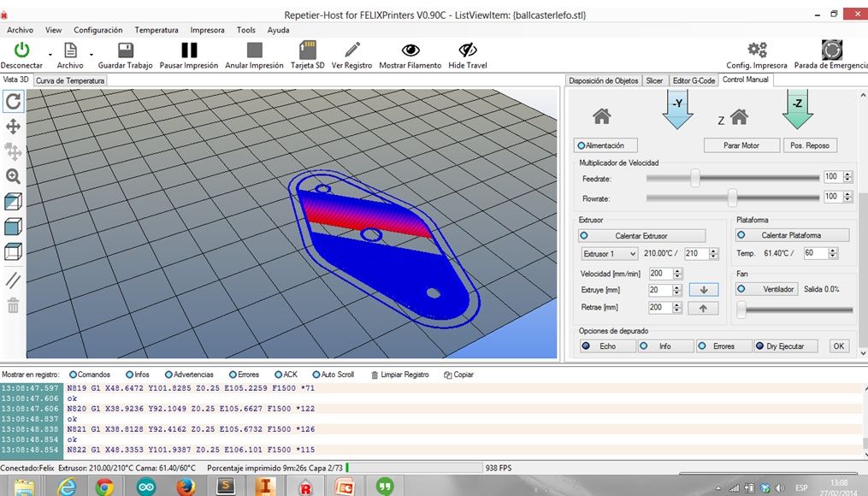
Task: Toggle the Alimentación power button
Action: tap(605, 145)
